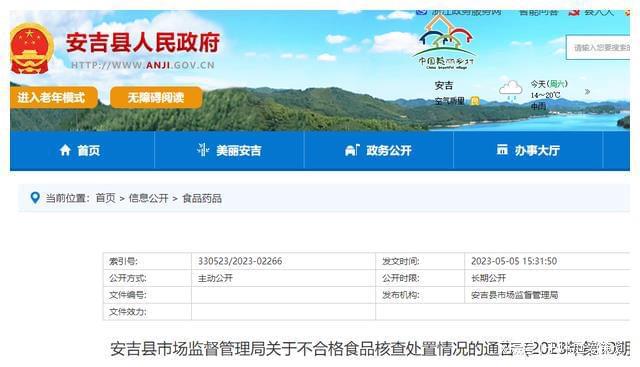The width and height of the screenshot is (640, 367).
Task: Open the 政务公开 navigation tab
Action: pos(379,150)
